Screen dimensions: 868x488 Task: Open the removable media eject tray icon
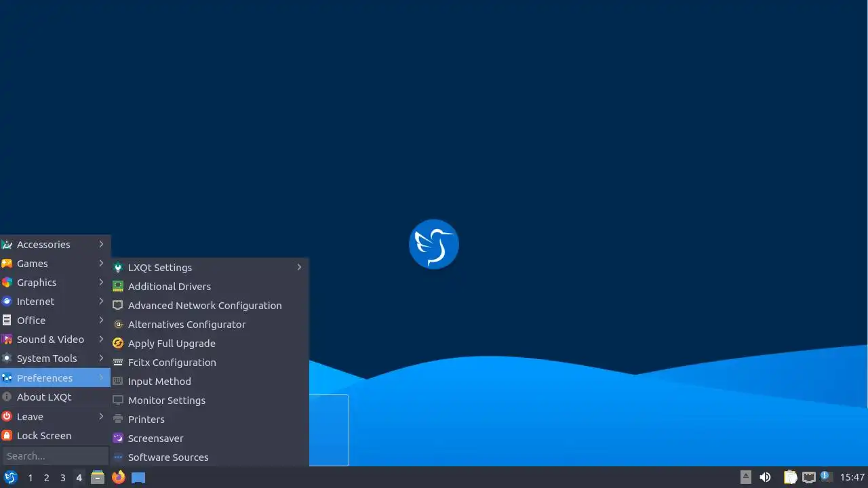tap(746, 477)
